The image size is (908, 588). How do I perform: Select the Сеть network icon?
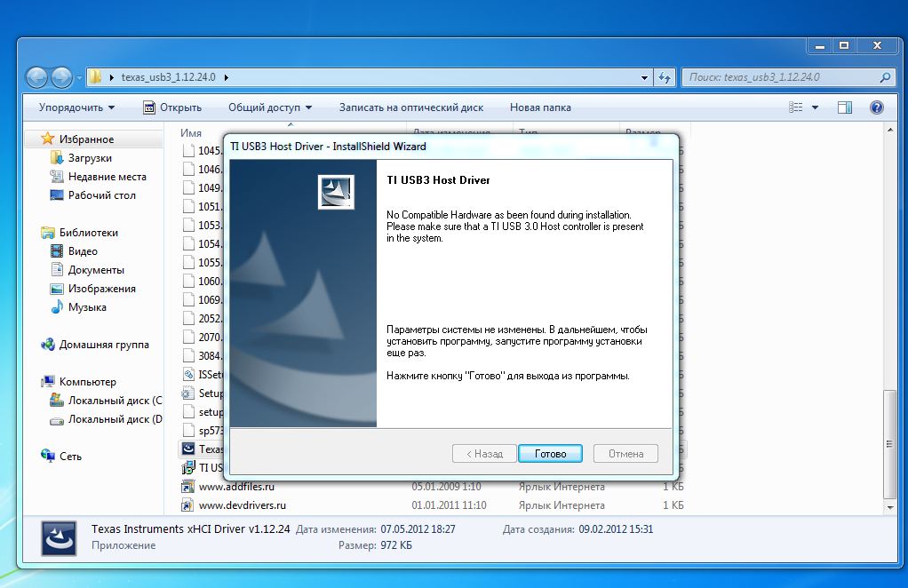[47, 456]
